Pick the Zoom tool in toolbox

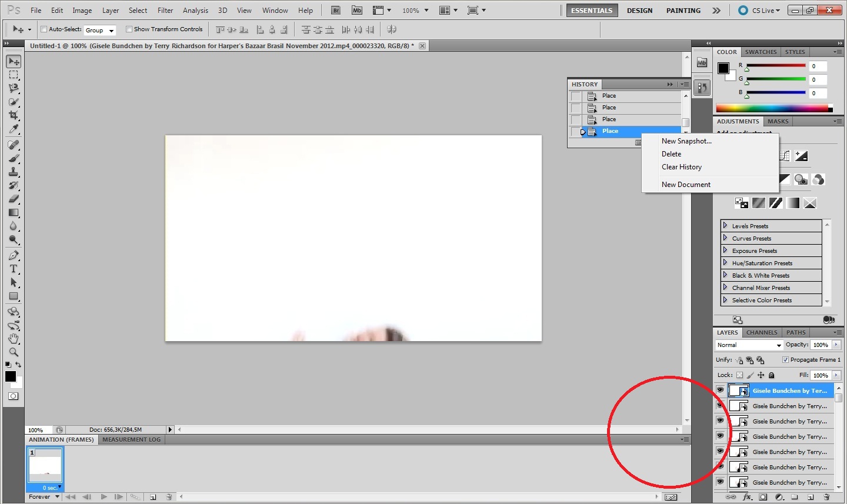pos(14,352)
